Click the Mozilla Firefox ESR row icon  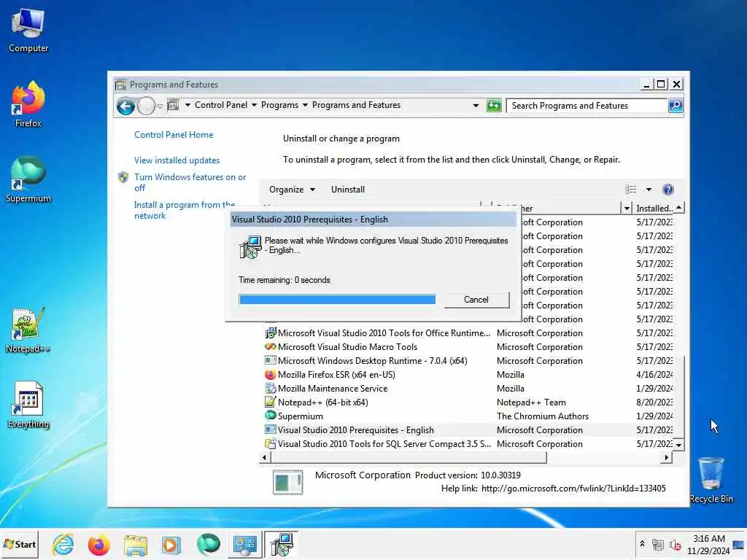270,375
